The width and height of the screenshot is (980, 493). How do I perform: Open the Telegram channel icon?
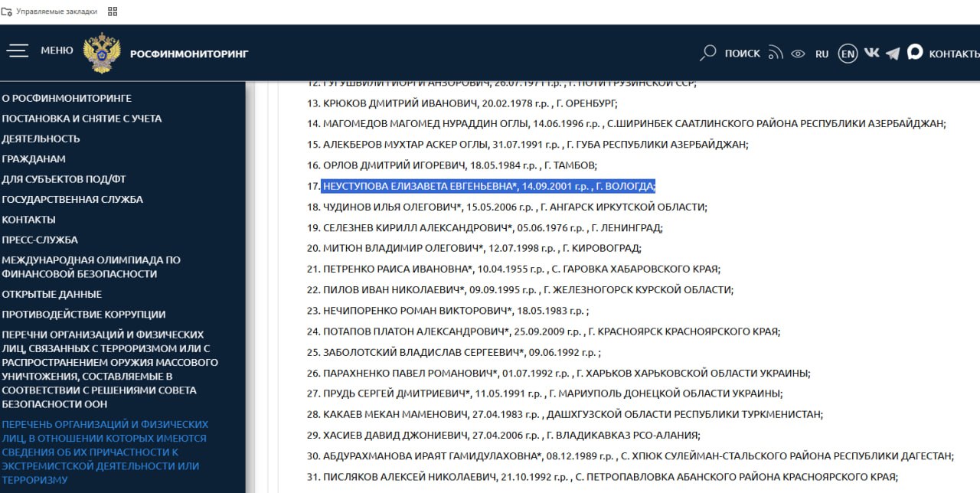click(892, 54)
